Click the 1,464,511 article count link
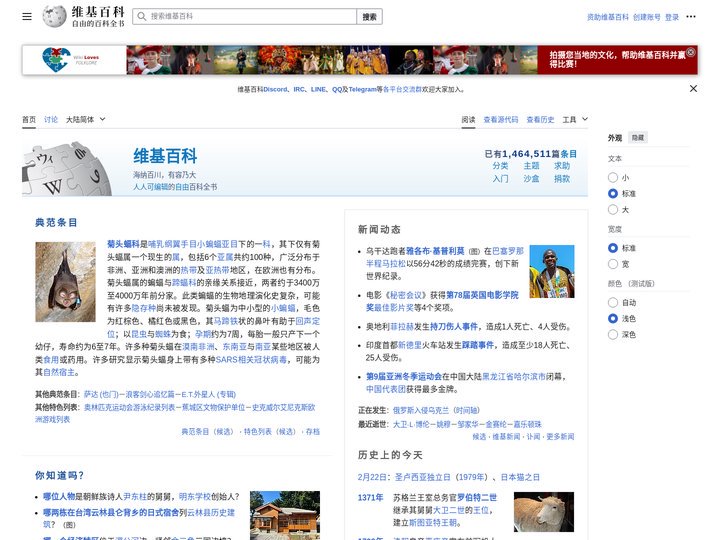This screenshot has width=720, height=540. (x=526, y=154)
